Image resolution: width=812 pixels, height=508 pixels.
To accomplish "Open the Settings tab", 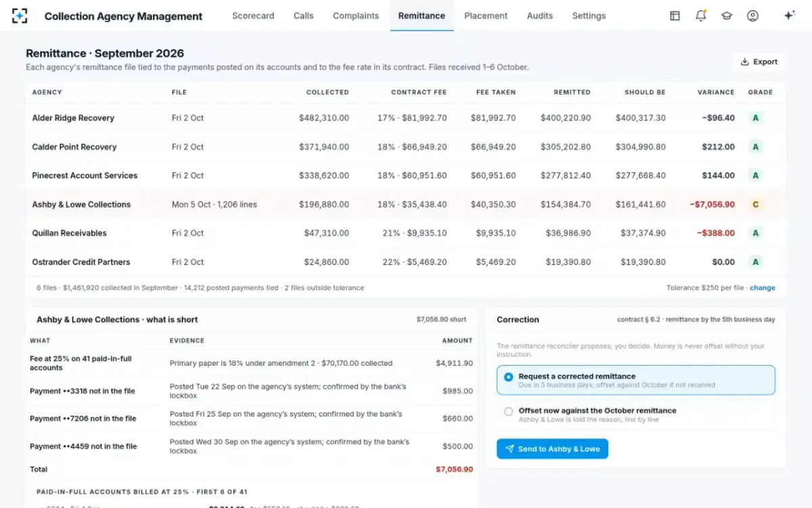I will (589, 16).
